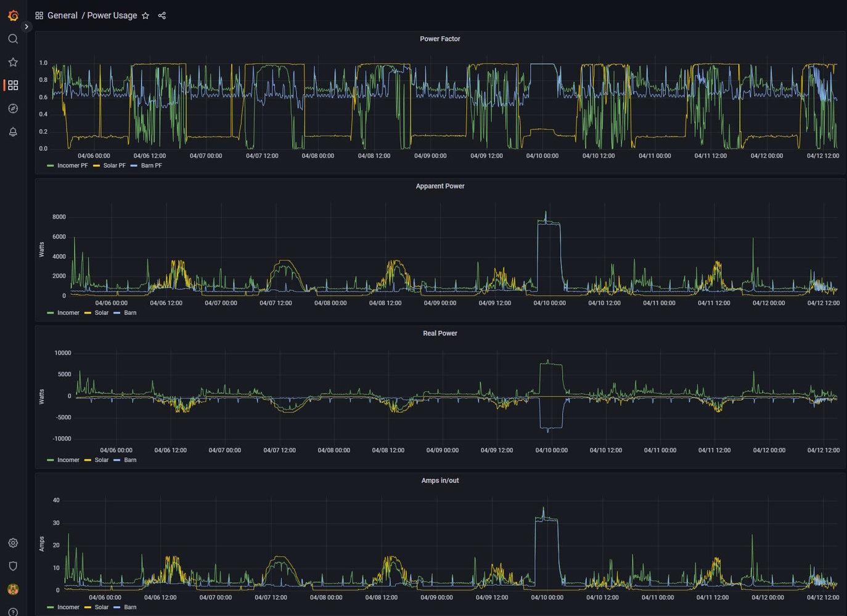Expand the sidebar with chevron arrow
847x616 pixels.
(x=26, y=26)
